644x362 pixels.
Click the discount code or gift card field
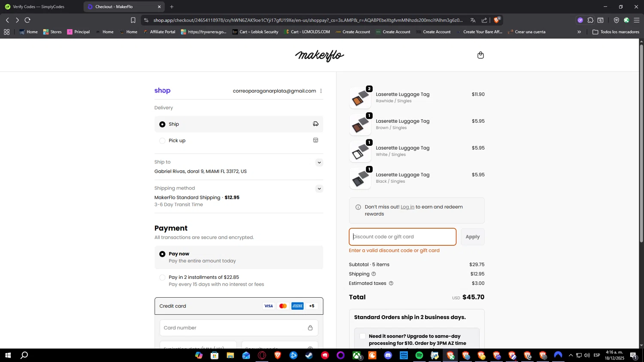click(403, 237)
